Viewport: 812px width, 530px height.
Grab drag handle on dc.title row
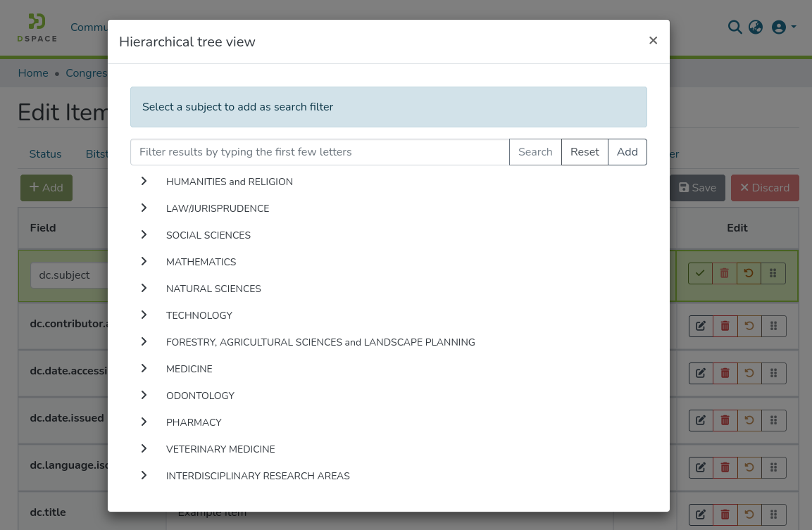(773, 515)
